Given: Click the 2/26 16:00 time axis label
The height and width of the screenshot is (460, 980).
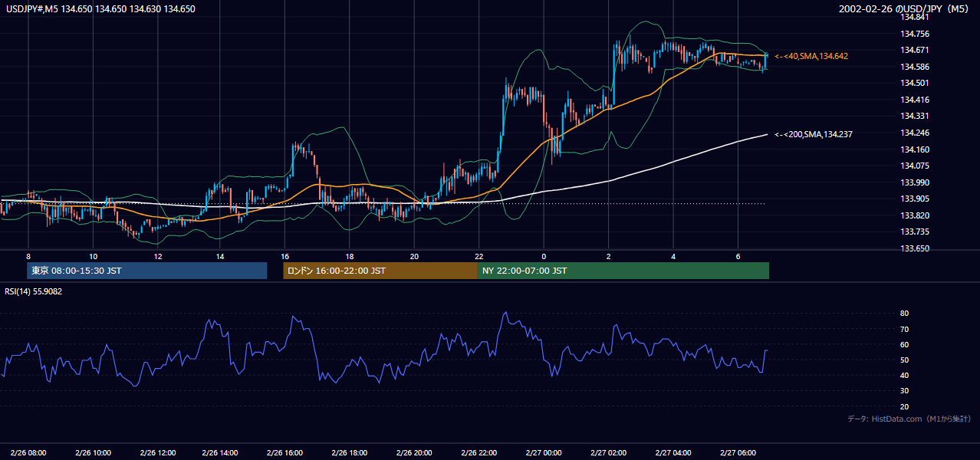Looking at the screenshot, I should point(284,452).
